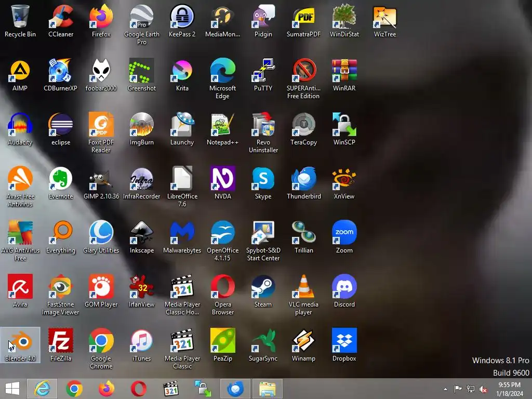This screenshot has width=532, height=399.
Task: Select the GOM Player shortcut
Action: [101, 291]
